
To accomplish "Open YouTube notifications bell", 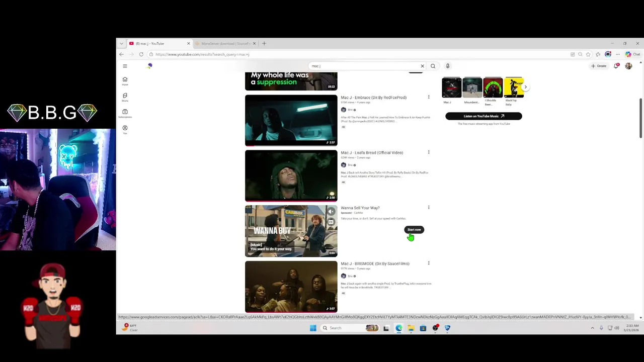I will click(616, 66).
